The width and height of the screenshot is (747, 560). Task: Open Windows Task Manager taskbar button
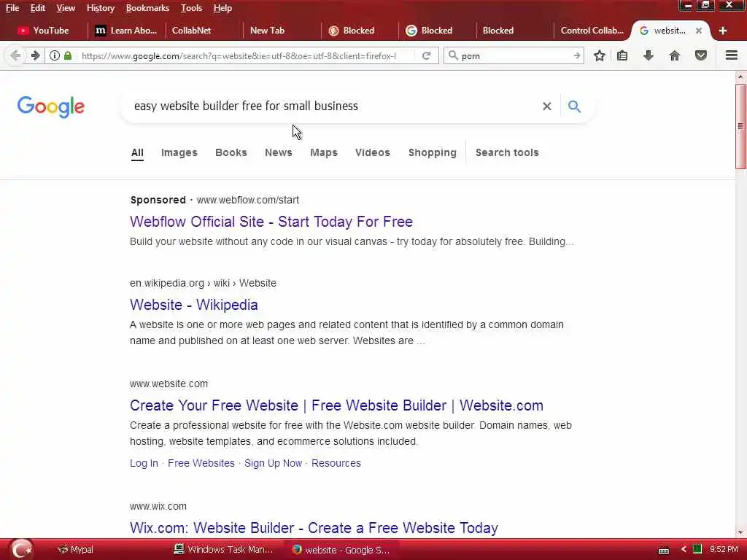coord(224,550)
